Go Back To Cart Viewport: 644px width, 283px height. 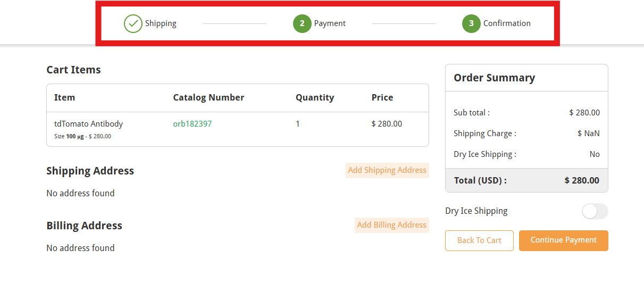[x=479, y=240]
